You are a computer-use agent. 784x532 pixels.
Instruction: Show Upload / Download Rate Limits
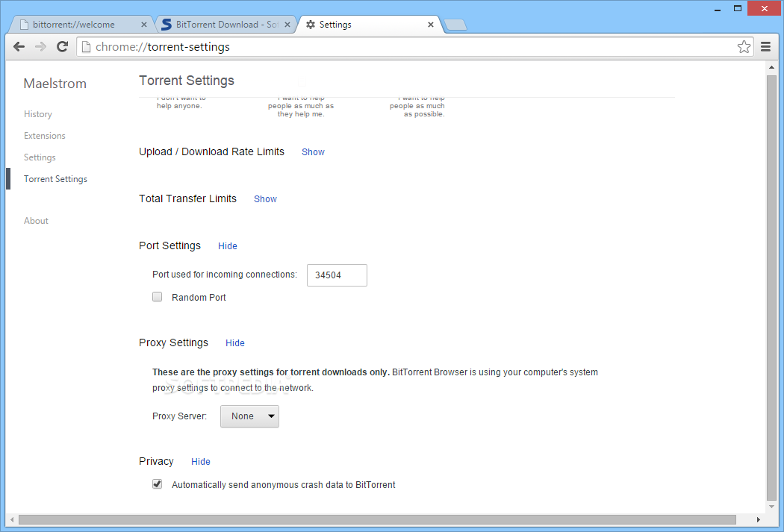[313, 152]
